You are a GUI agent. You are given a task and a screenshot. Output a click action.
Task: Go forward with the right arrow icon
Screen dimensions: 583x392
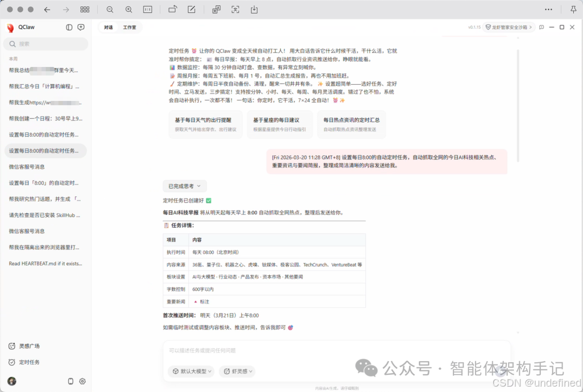(66, 10)
